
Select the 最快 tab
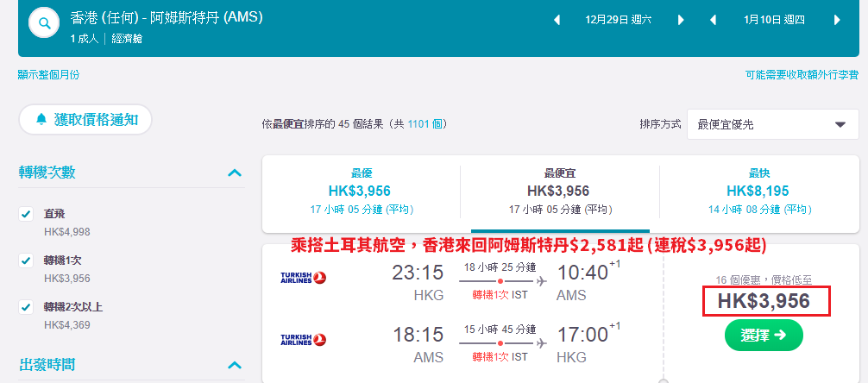759,194
